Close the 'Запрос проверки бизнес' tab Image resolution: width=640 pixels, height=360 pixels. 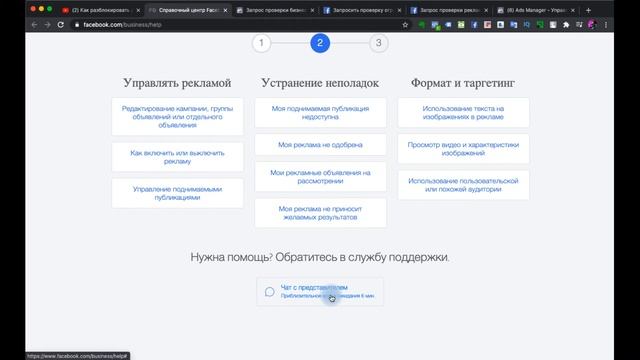pos(312,10)
